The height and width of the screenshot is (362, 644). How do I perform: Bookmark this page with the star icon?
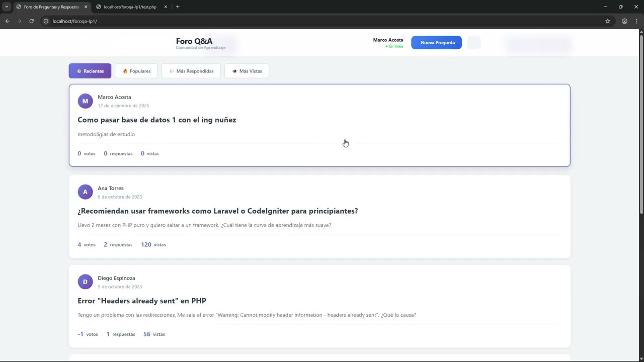608,21
